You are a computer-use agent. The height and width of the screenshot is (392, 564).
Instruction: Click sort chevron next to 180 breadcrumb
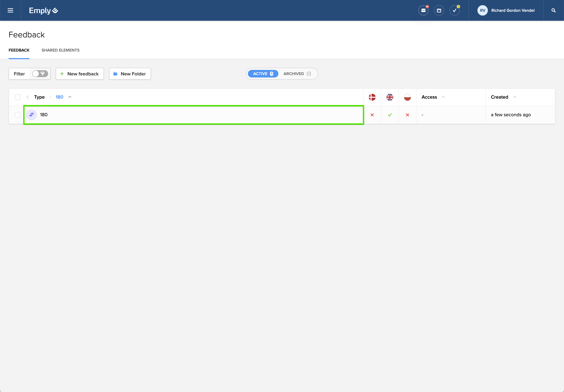(70, 97)
